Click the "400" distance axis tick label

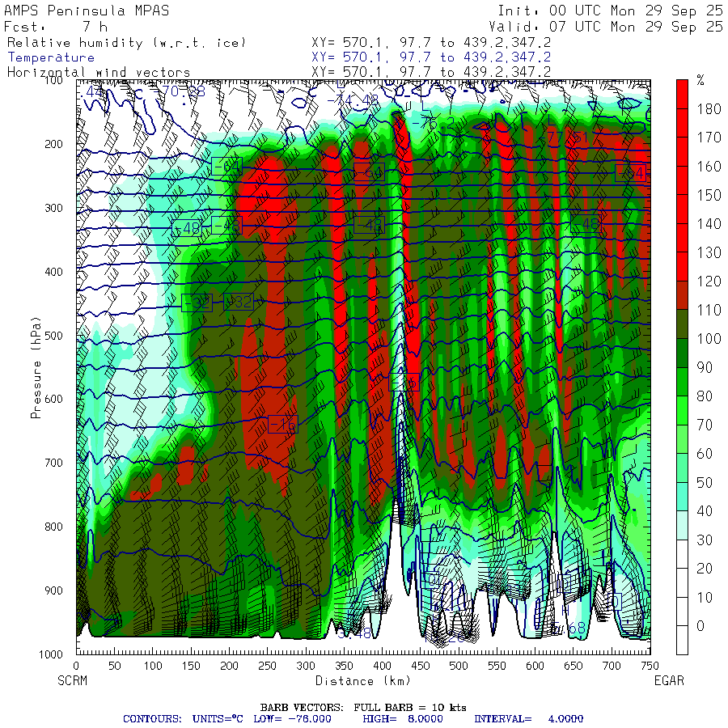pos(382,666)
